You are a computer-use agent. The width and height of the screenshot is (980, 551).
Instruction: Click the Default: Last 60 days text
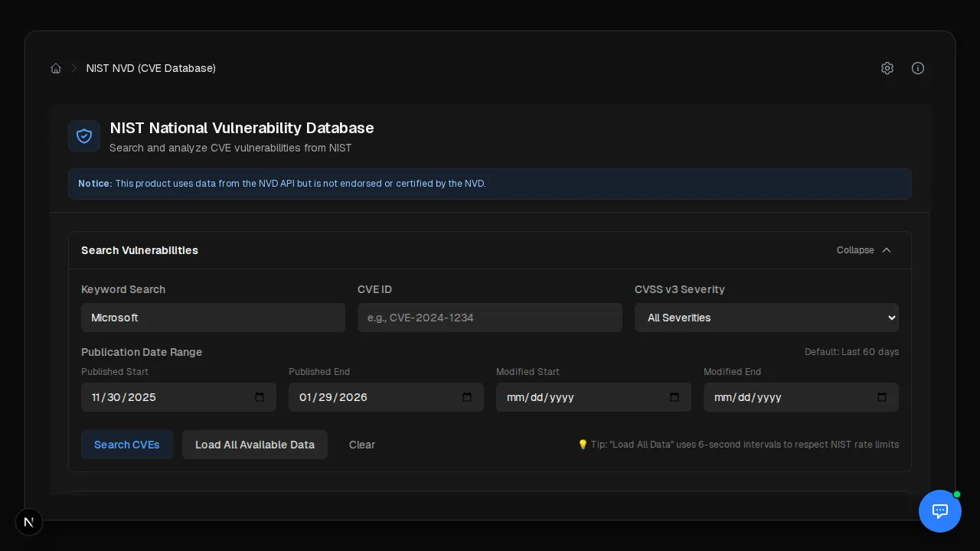point(851,352)
